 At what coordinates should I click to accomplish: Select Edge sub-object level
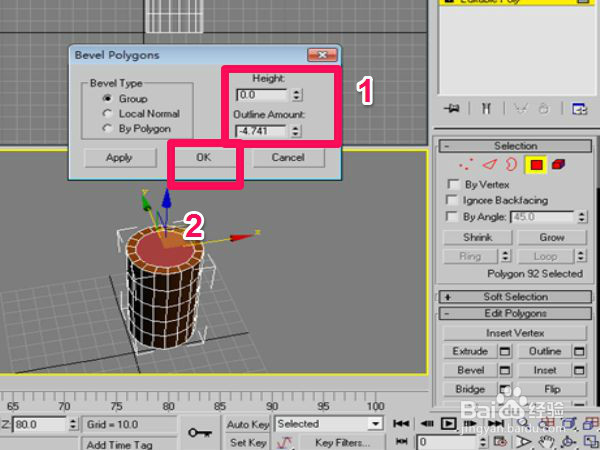point(490,165)
